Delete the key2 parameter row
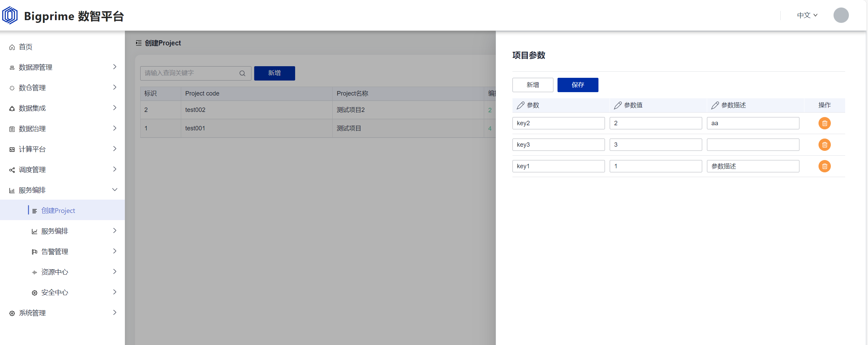The image size is (868, 345). [824, 123]
